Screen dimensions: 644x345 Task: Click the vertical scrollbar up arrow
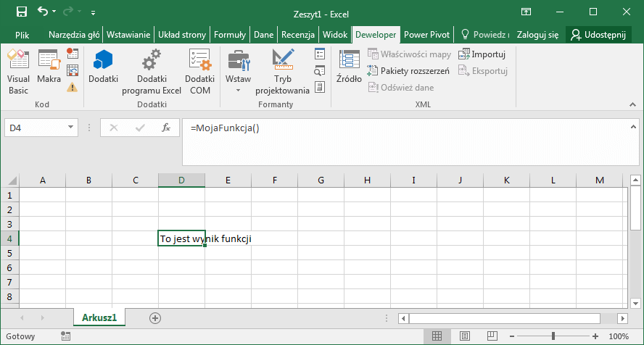coord(635,180)
